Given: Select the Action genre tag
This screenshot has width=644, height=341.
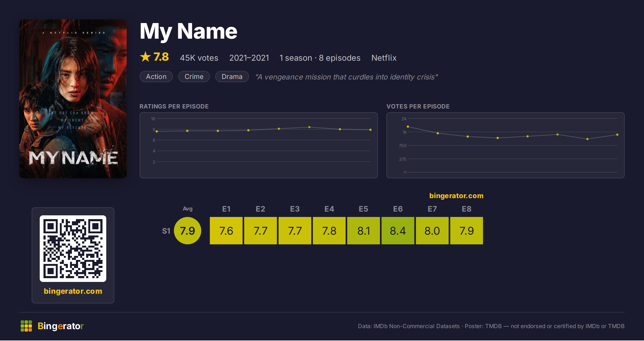Looking at the screenshot, I should point(156,77).
